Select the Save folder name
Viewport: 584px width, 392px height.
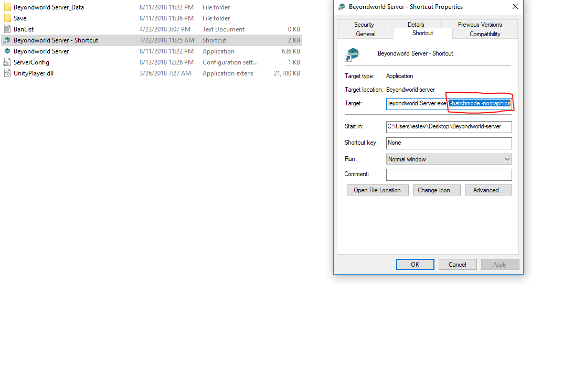tap(20, 18)
